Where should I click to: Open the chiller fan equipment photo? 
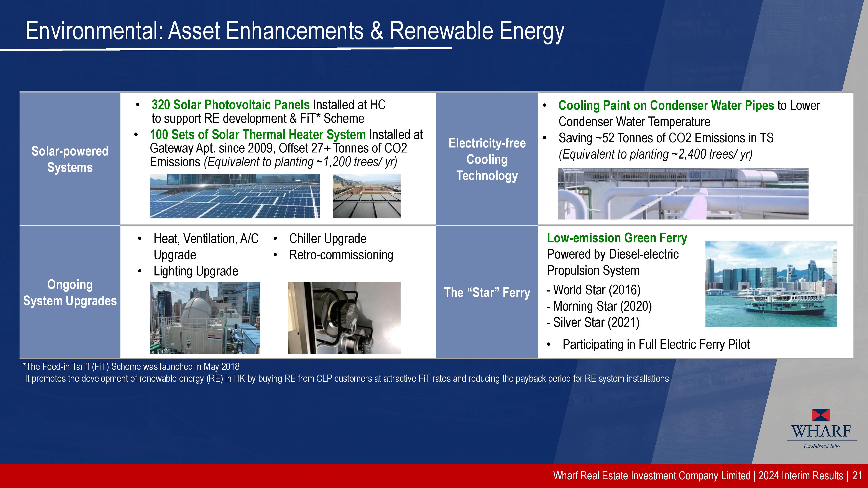pos(344,318)
